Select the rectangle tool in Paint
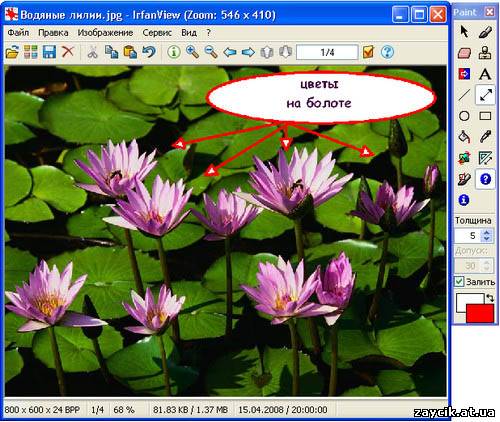 485,116
